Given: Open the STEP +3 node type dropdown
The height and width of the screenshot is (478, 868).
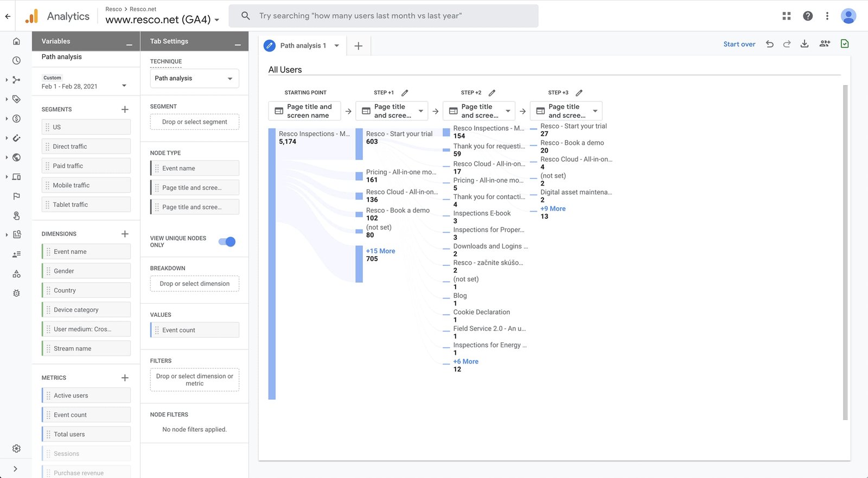Looking at the screenshot, I should point(566,111).
